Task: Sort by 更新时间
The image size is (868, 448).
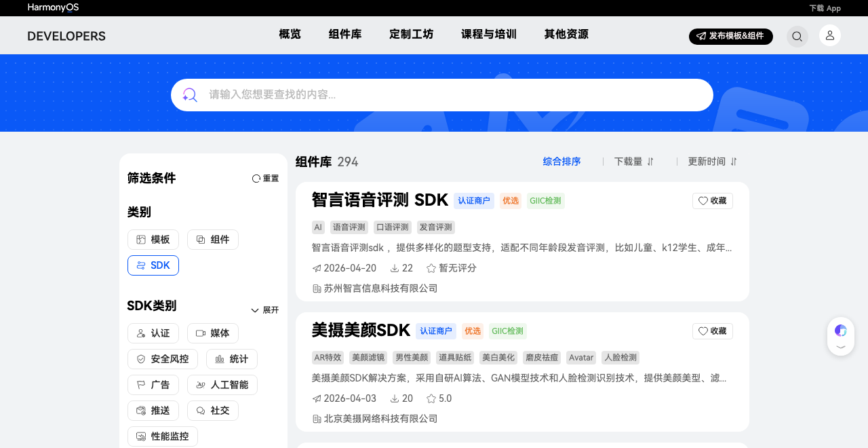Action: (x=713, y=162)
